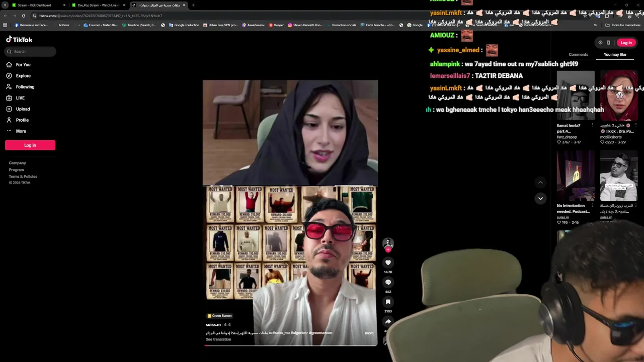Screen dimensions: 644x362
Task: Open the #greenscreen hashtag
Action: [x=320, y=333]
